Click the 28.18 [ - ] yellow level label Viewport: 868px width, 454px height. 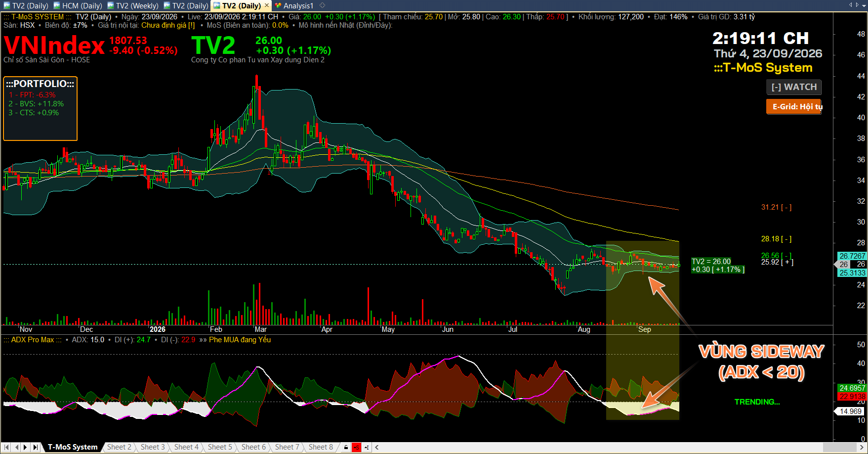point(776,239)
